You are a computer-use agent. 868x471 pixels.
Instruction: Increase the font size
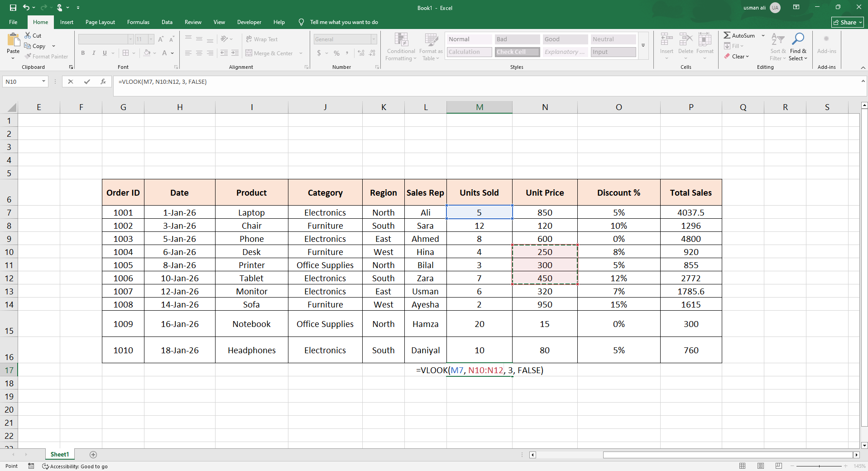(x=161, y=39)
